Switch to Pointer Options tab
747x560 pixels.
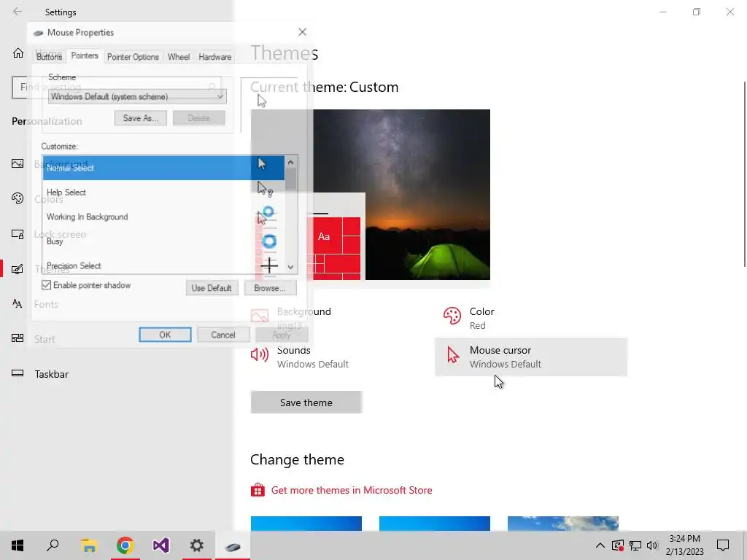[x=133, y=57]
